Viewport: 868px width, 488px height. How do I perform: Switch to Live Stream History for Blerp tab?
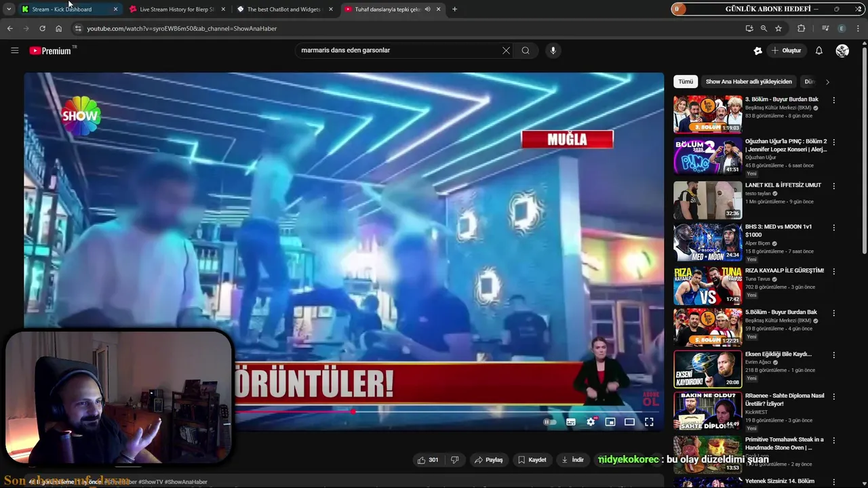[x=176, y=9]
